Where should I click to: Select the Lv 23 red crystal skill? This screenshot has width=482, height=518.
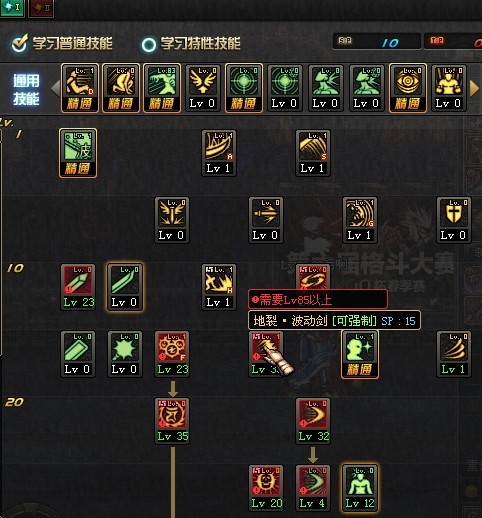pyautogui.click(x=78, y=287)
